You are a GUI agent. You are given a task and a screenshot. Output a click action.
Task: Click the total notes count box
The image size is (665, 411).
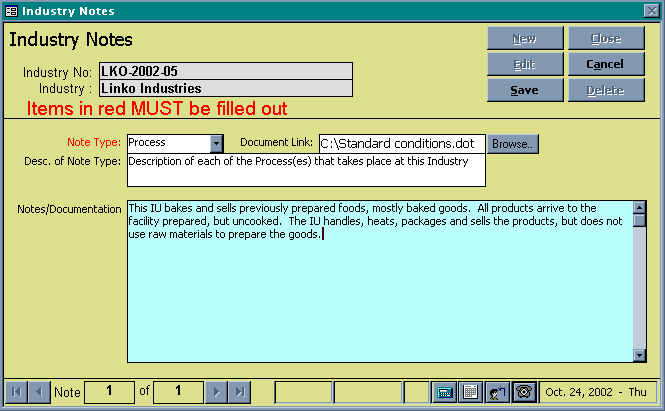[x=178, y=392]
